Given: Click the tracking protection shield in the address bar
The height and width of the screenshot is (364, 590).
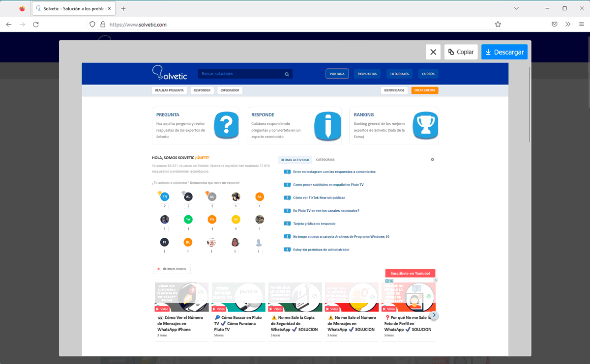Looking at the screenshot, I should [92, 24].
